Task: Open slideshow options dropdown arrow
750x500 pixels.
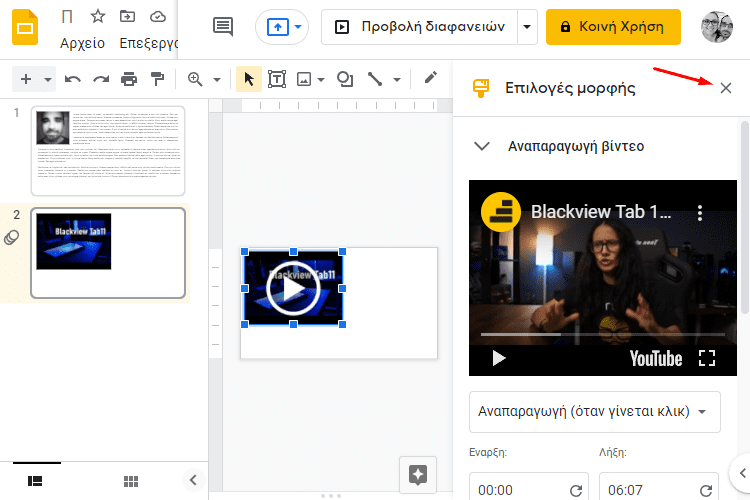Action: (527, 27)
